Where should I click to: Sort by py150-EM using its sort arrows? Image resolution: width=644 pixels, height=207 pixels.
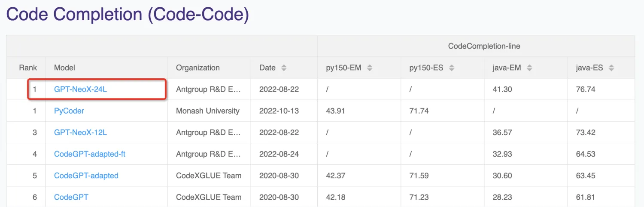click(370, 68)
